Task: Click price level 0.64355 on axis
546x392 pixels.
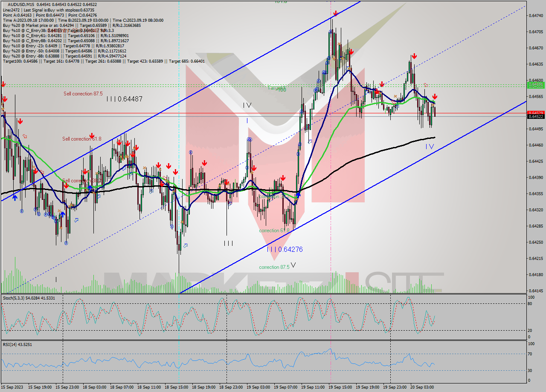Action: pyautogui.click(x=536, y=194)
